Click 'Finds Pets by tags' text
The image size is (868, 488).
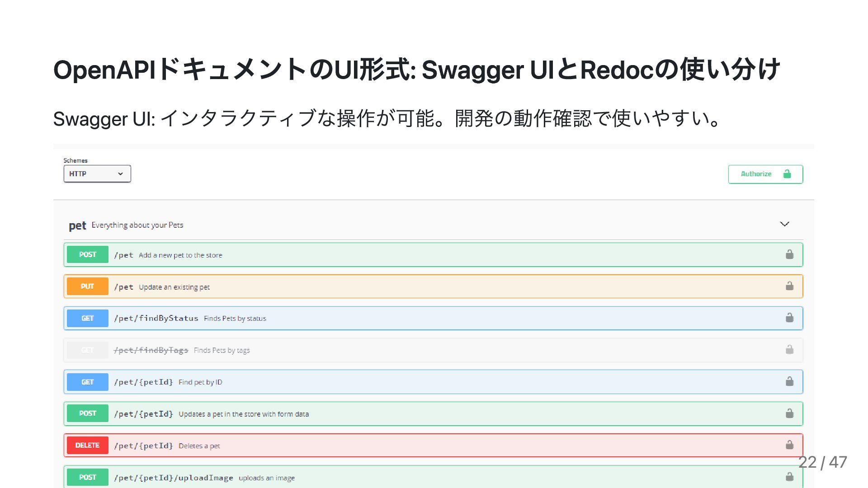pos(222,350)
